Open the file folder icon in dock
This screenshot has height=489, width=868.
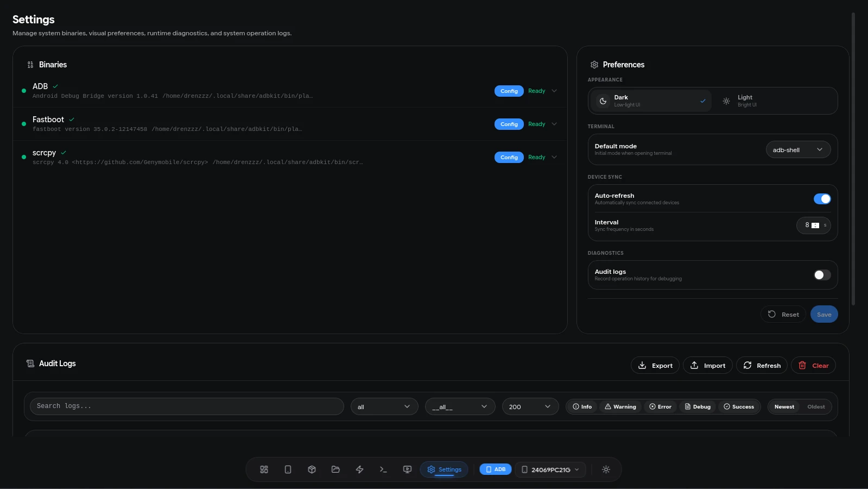tap(335, 469)
